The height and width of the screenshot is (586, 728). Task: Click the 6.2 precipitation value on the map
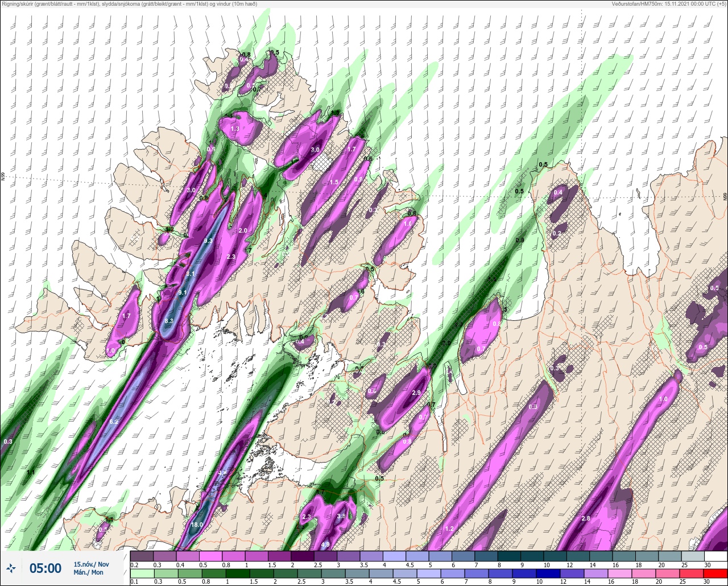point(114,422)
